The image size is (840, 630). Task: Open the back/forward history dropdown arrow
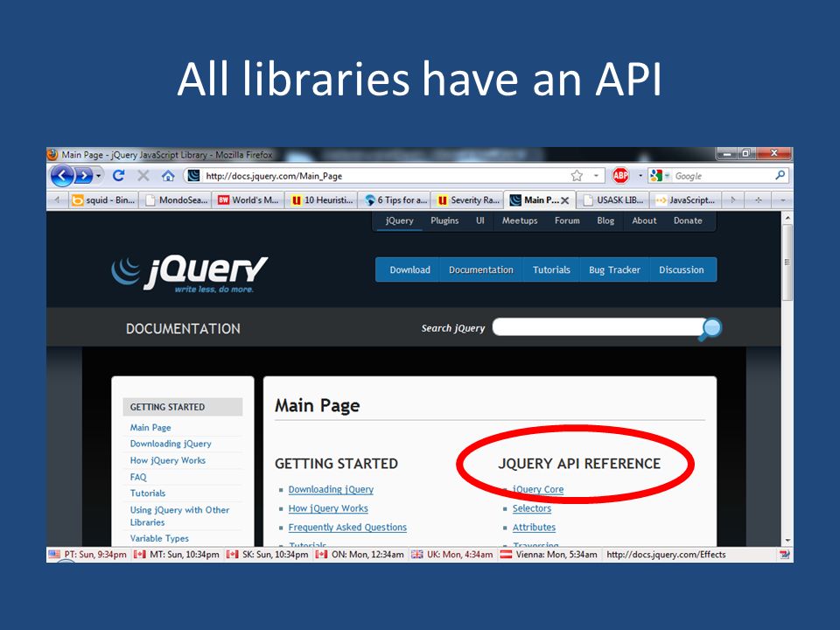[99, 176]
